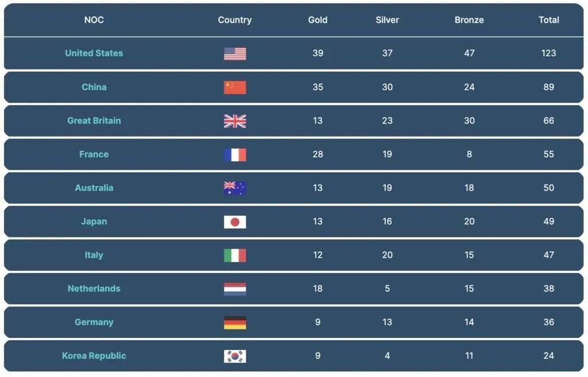Select the Italy flag icon
This screenshot has height=377, width=588.
coord(235,255)
